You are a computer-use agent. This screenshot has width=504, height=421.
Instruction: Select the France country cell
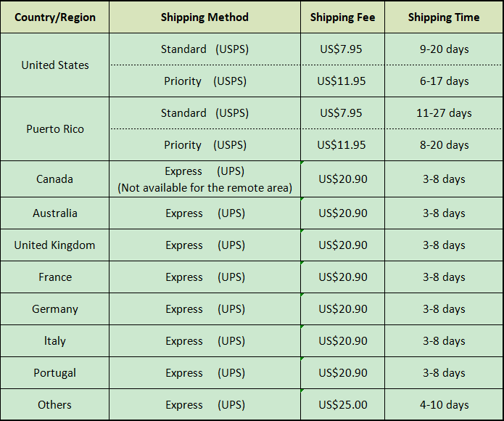pos(54,277)
